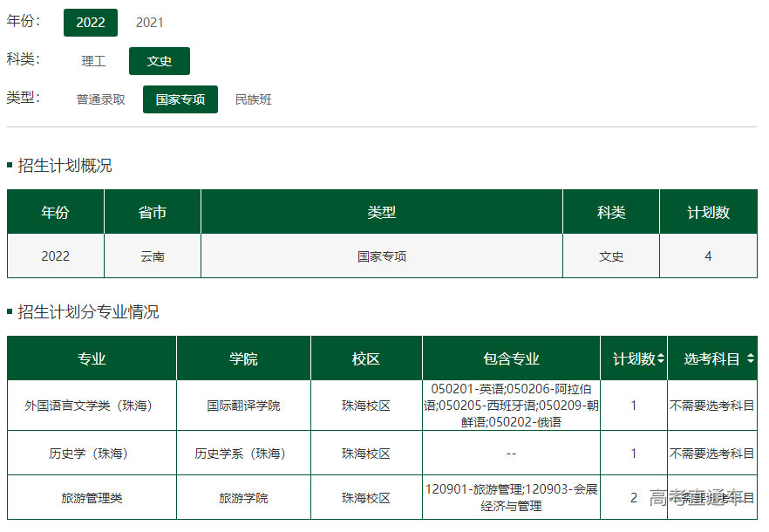Select the 文史 category option

(x=160, y=61)
